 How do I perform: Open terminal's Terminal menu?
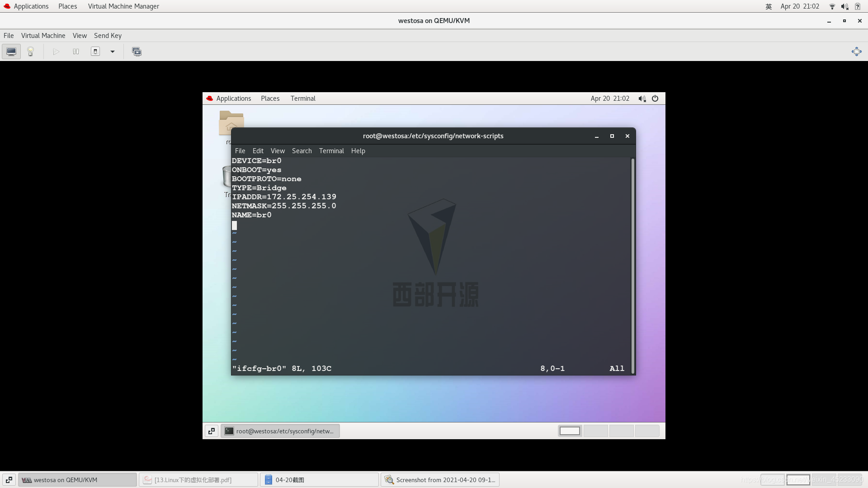331,151
